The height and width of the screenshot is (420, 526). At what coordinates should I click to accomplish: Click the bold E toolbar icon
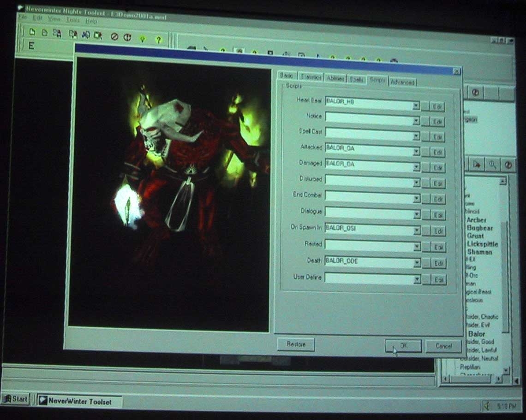point(31,46)
